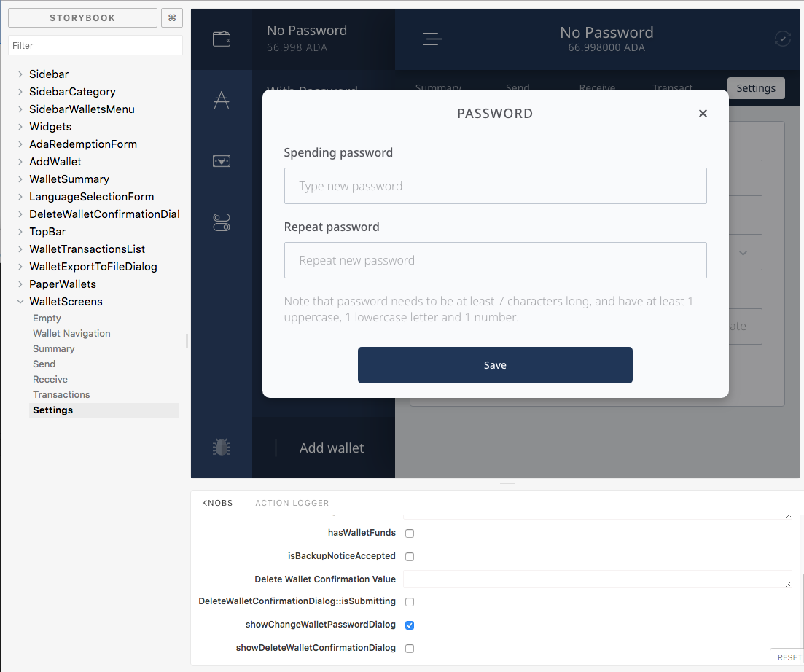Open the settings toggles sidebar icon
Viewport: 804px width, 672px height.
pyautogui.click(x=222, y=222)
